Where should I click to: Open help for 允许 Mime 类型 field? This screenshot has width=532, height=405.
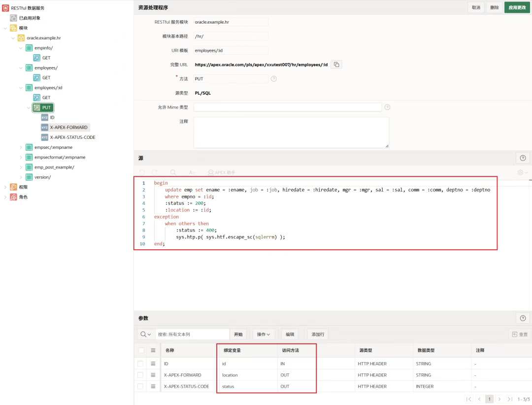click(387, 107)
